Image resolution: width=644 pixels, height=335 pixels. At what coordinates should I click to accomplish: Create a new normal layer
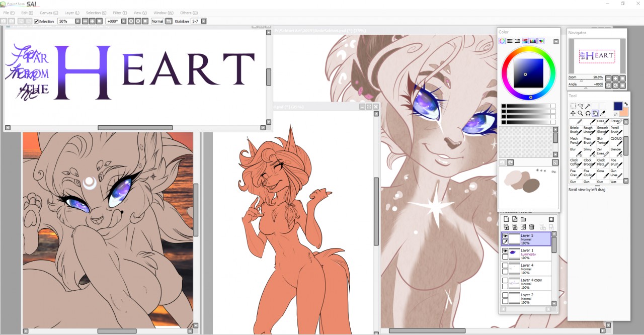pos(506,219)
